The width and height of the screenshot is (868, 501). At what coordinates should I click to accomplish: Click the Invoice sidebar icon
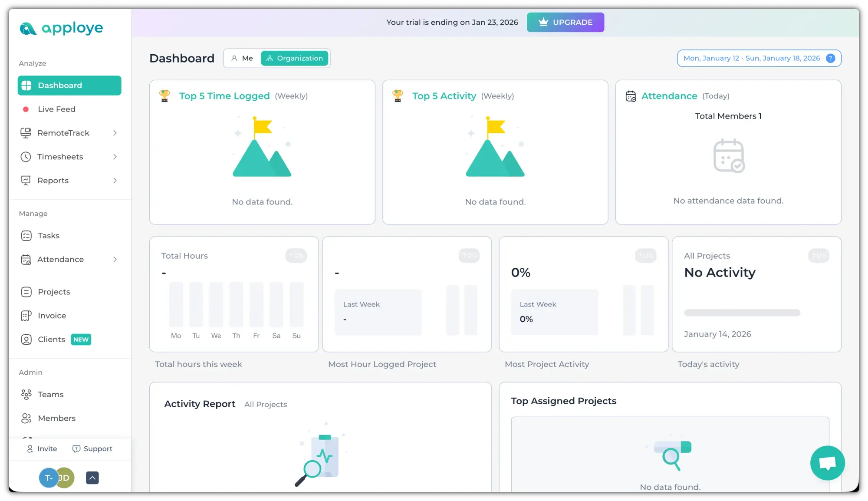pos(26,316)
